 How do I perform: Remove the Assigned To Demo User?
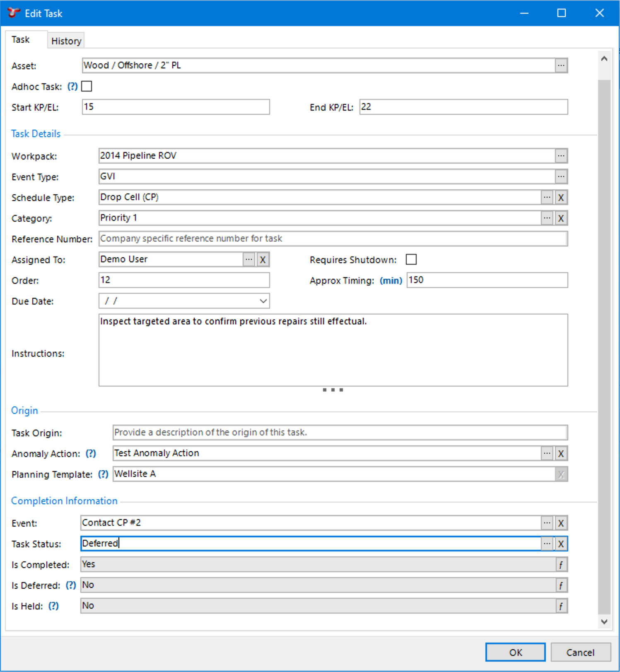(x=263, y=260)
